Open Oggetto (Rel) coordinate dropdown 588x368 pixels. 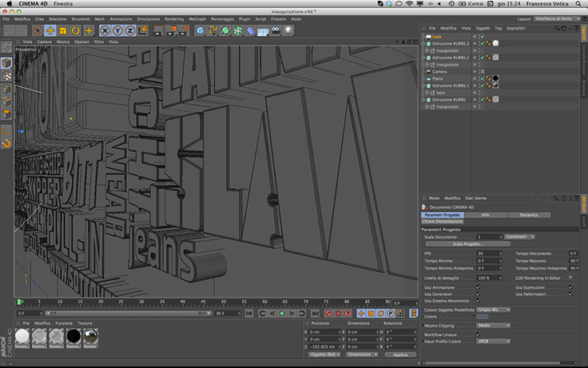(324, 354)
